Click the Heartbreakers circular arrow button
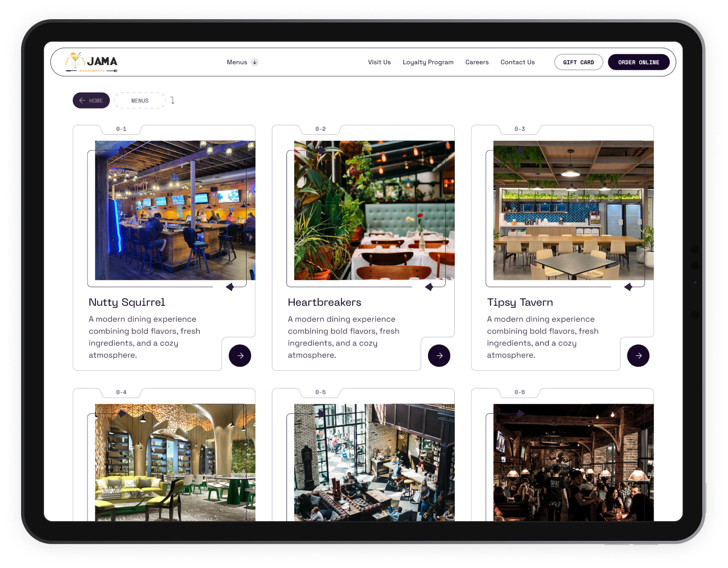Viewport: 728px width, 568px height. [x=439, y=355]
